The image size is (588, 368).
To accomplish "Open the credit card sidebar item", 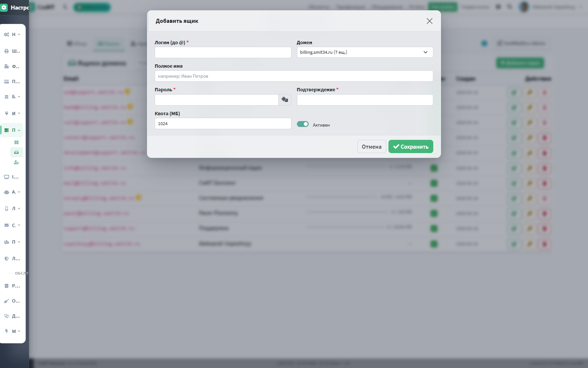I will [x=7, y=82].
